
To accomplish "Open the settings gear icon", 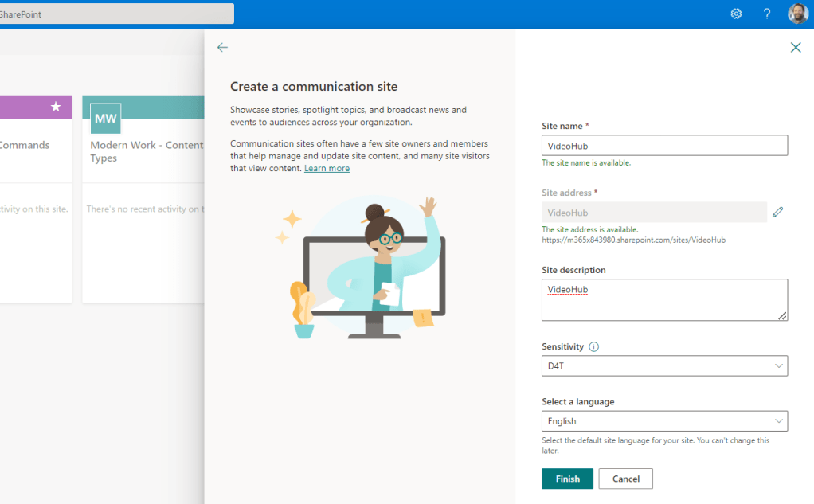I will [x=736, y=14].
